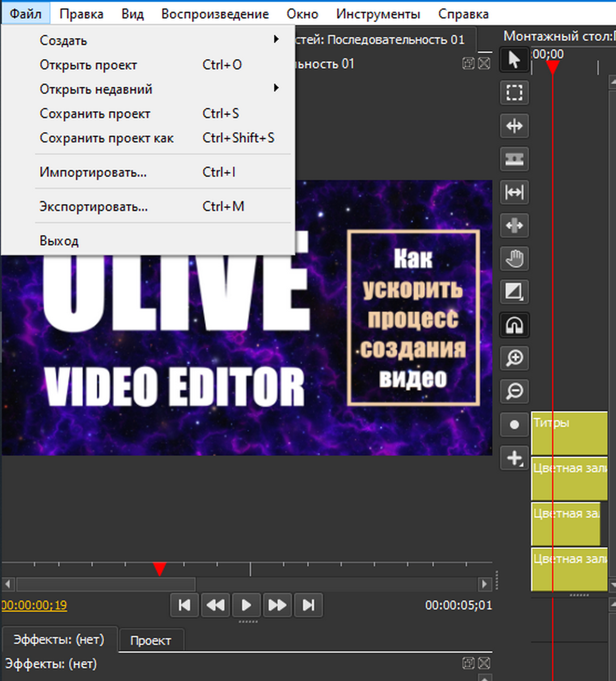Choose Импортировать... menu entry
Image resolution: width=616 pixels, height=681 pixels.
pyautogui.click(x=147, y=172)
